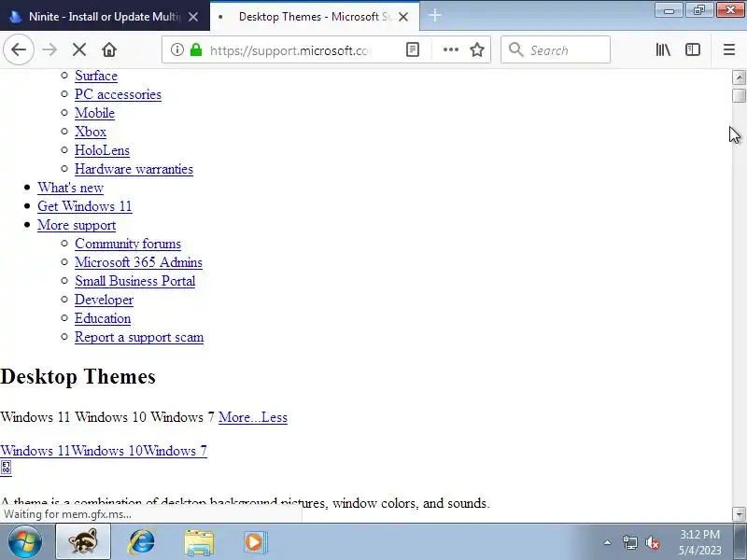The height and width of the screenshot is (560, 747).
Task: Follow the Developer link
Action: click(x=104, y=300)
